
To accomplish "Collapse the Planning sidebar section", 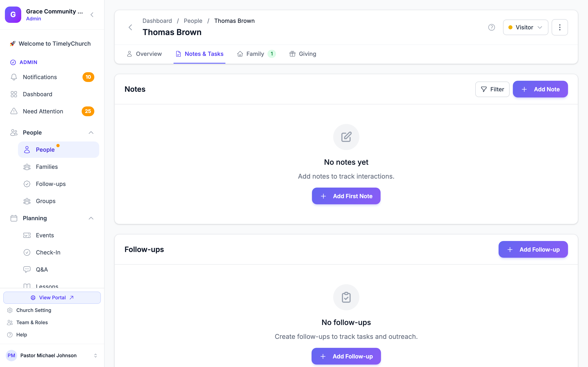I will click(91, 218).
